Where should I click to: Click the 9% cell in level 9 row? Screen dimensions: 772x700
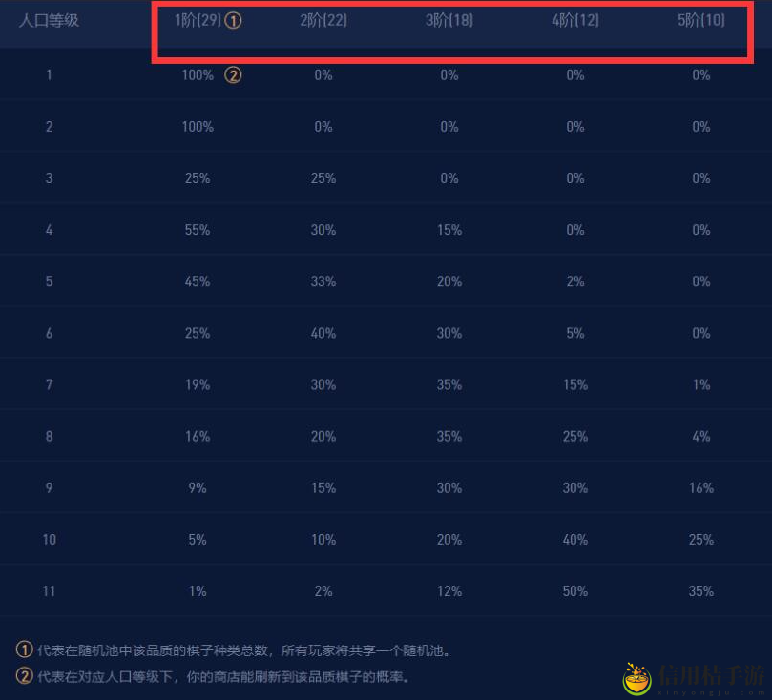click(198, 488)
